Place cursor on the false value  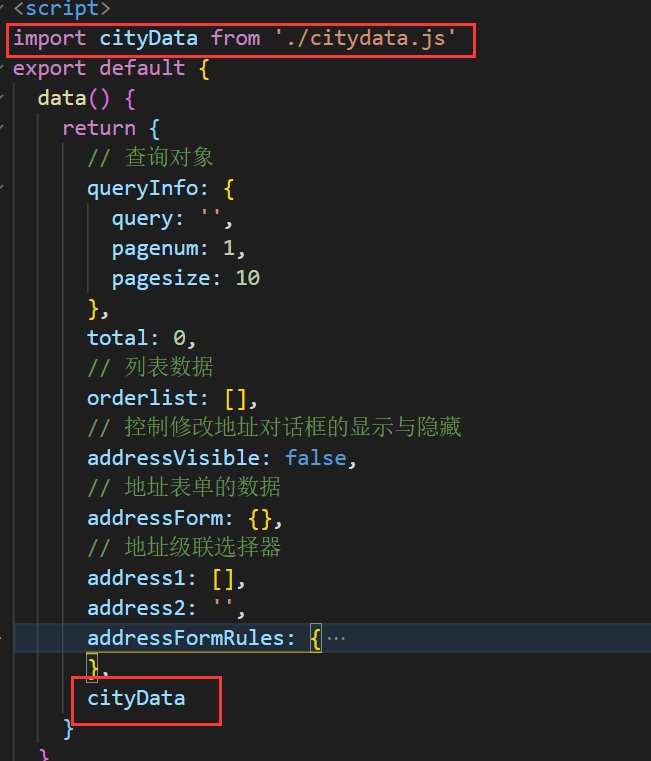coord(315,458)
